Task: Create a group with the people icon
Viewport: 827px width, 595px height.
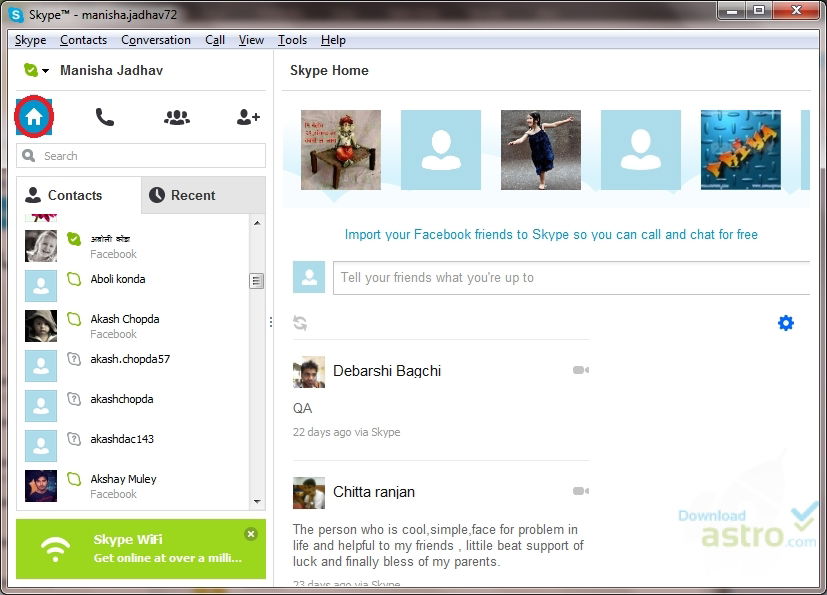Action: coord(177,117)
